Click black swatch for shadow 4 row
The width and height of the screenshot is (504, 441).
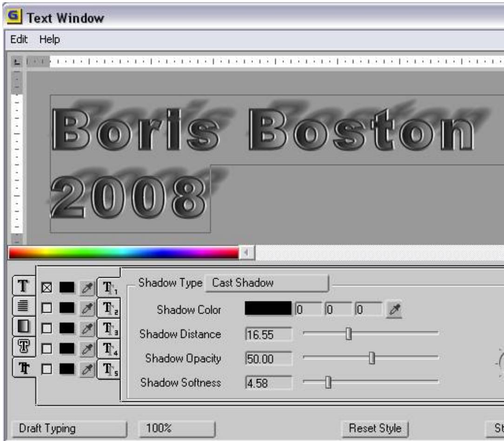click(67, 348)
